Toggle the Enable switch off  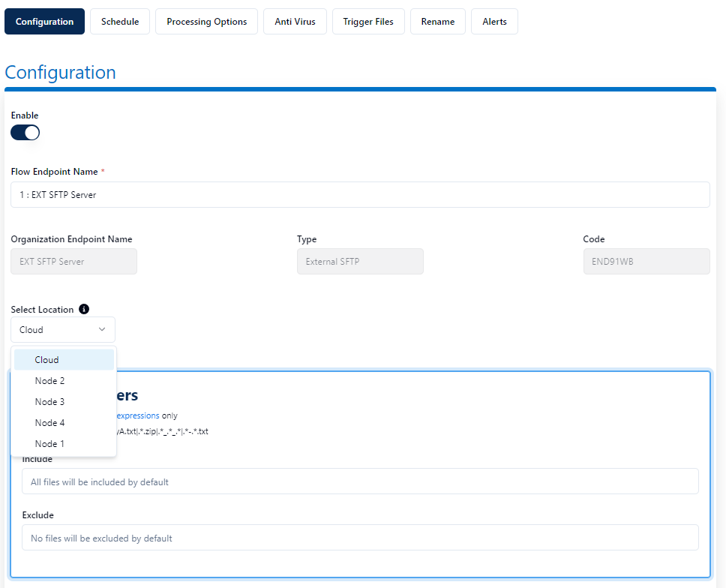[25, 133]
